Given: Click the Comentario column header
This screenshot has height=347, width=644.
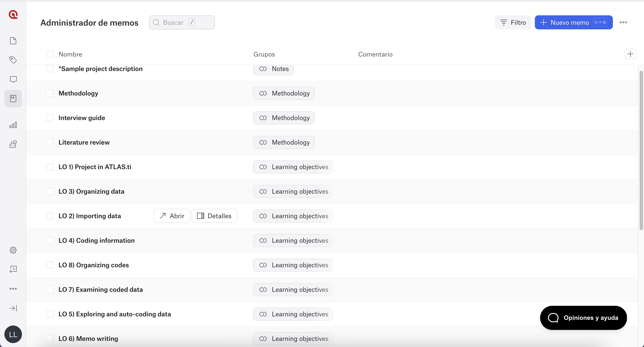Looking at the screenshot, I should pyautogui.click(x=375, y=54).
